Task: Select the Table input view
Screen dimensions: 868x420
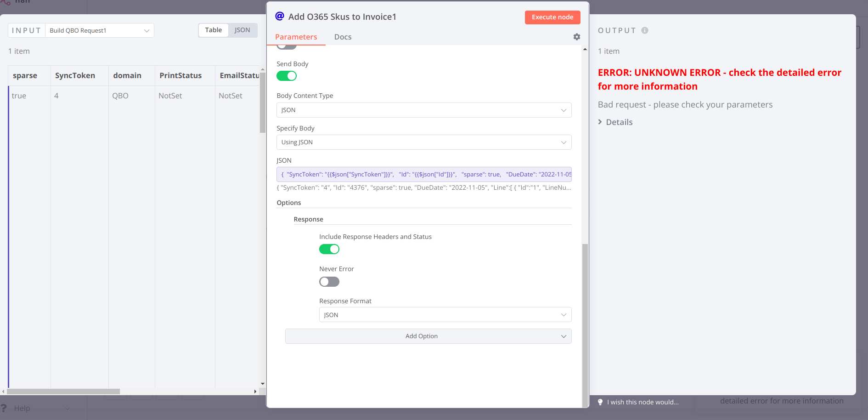Action: click(213, 30)
